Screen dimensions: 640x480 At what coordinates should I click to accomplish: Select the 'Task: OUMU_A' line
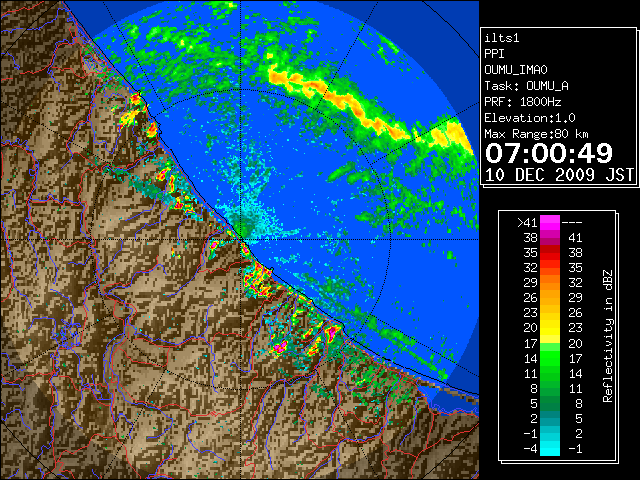pyautogui.click(x=527, y=86)
